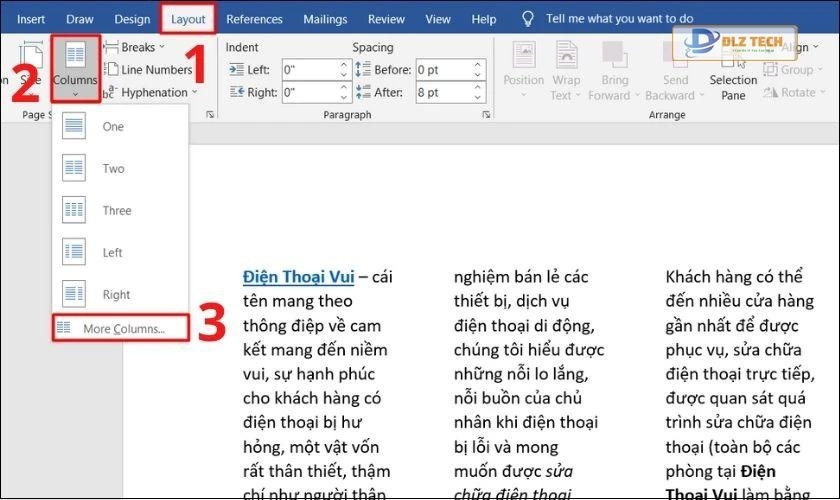Click the Group objects icon
Screen dimensions: 840x500
[x=770, y=70]
